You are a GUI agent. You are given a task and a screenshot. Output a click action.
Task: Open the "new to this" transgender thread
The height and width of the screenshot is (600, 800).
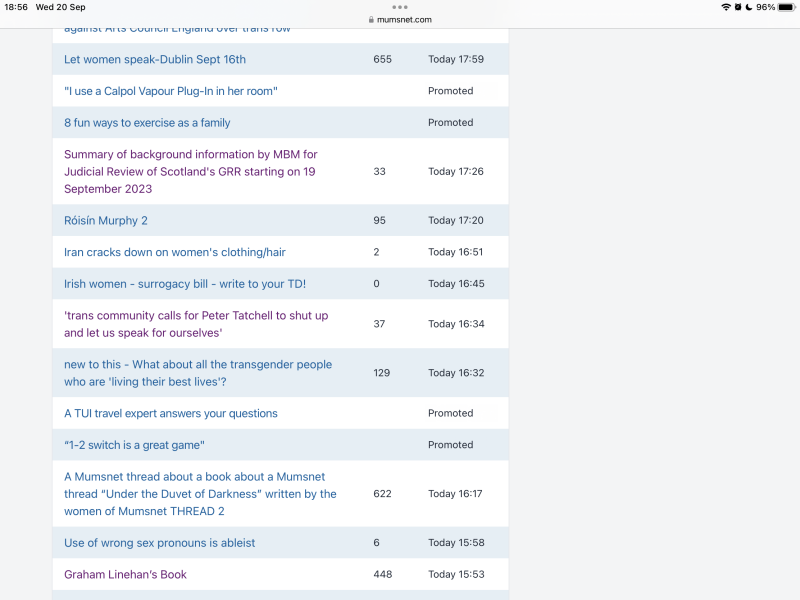click(x=198, y=373)
